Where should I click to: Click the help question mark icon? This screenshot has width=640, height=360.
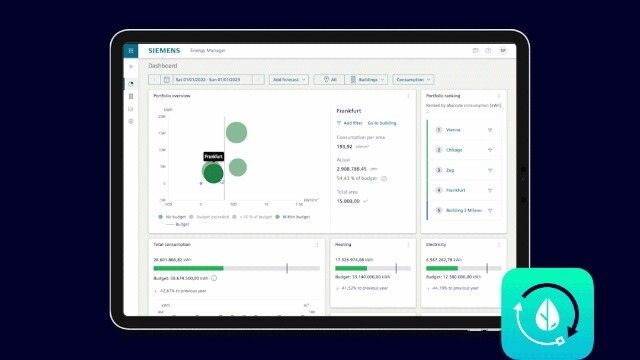click(x=488, y=51)
